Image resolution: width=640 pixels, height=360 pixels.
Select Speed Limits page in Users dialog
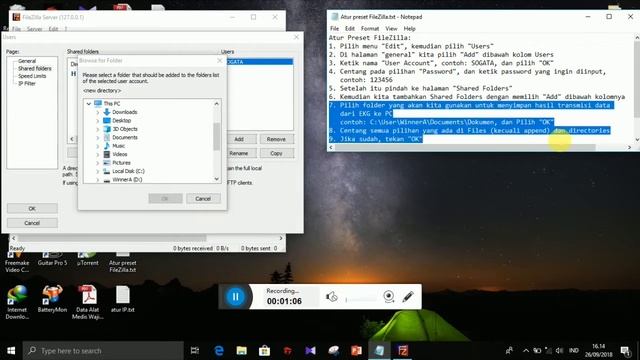tap(32, 76)
